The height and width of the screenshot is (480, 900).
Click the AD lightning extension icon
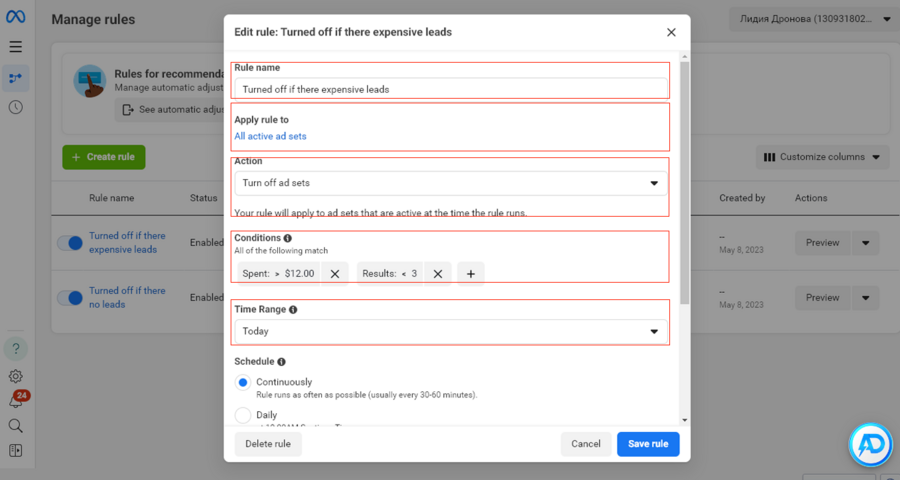coord(871,444)
